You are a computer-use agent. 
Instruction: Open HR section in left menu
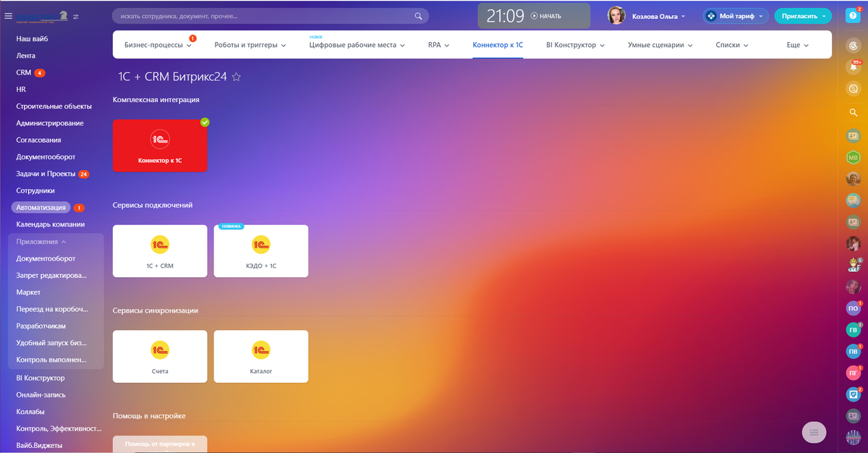[21, 90]
